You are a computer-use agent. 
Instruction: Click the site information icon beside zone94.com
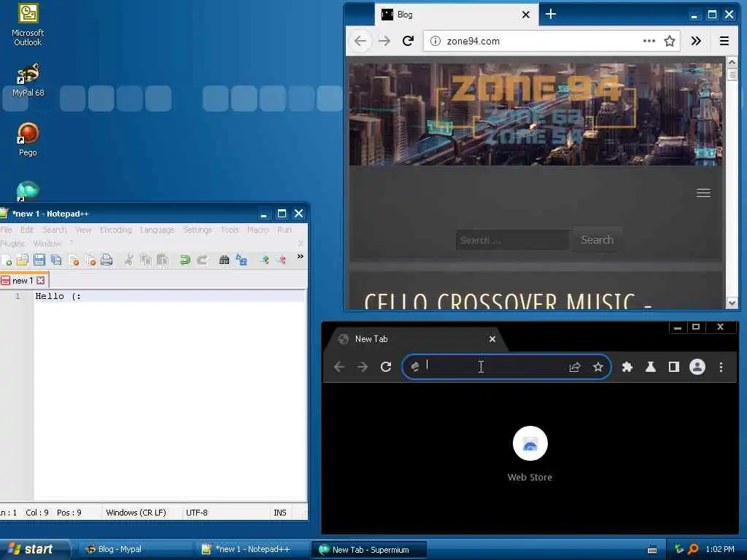[436, 41]
